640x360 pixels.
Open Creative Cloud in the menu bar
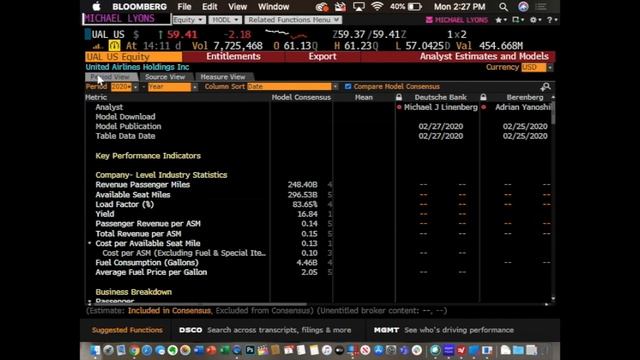pos(322,7)
